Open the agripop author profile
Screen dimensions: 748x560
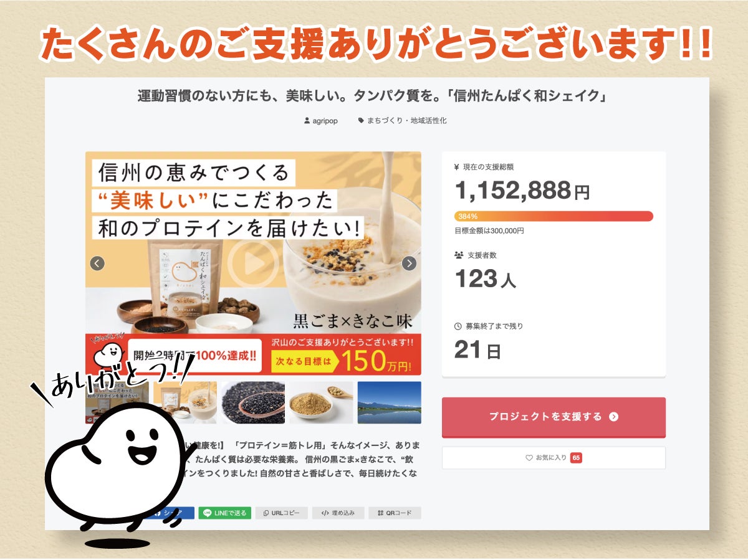pos(321,121)
